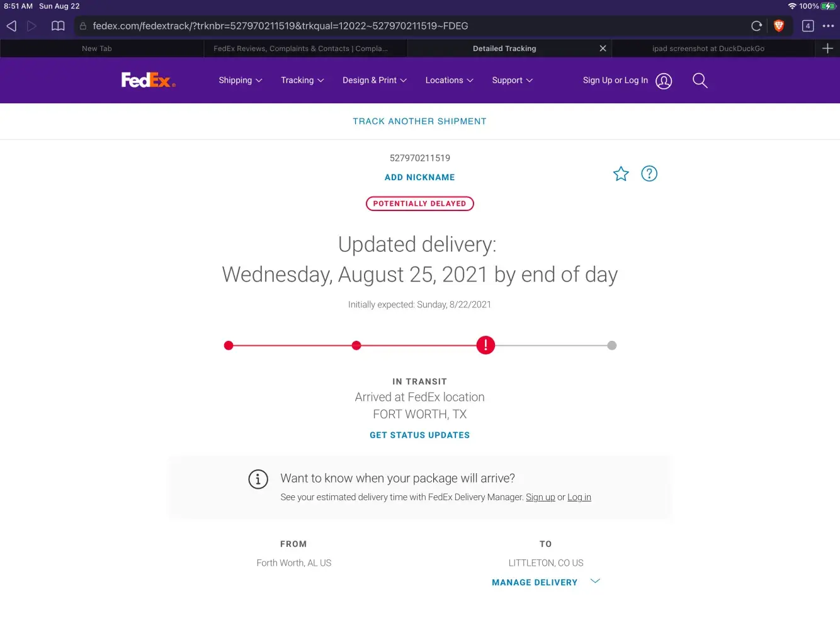Screen dimensions: 840x630
Task: Expand the Manage Delivery chevron
Action: click(595, 581)
